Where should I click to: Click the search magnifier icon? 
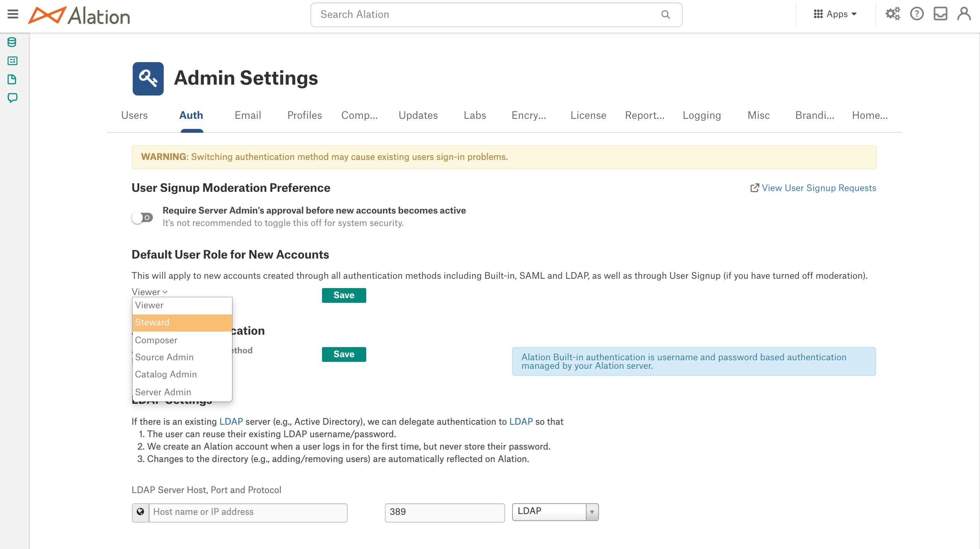point(665,15)
